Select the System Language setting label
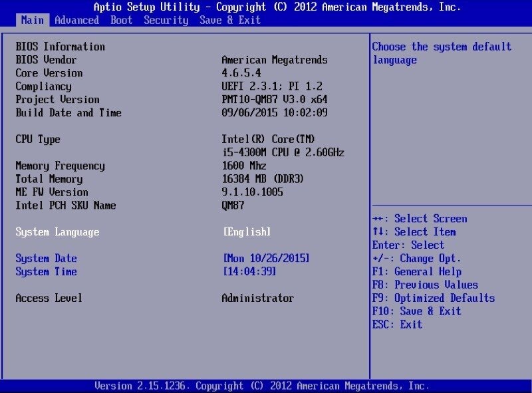 click(x=57, y=232)
